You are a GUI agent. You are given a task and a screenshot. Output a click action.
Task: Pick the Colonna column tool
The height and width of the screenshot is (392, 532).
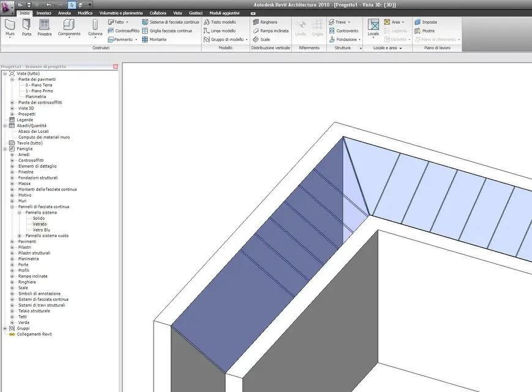coord(96,24)
